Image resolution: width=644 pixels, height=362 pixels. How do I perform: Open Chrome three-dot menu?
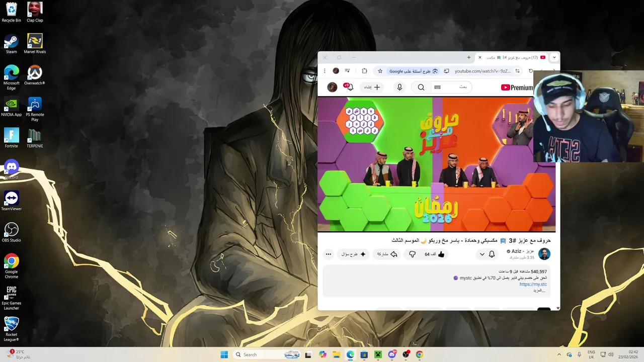pos(325,71)
